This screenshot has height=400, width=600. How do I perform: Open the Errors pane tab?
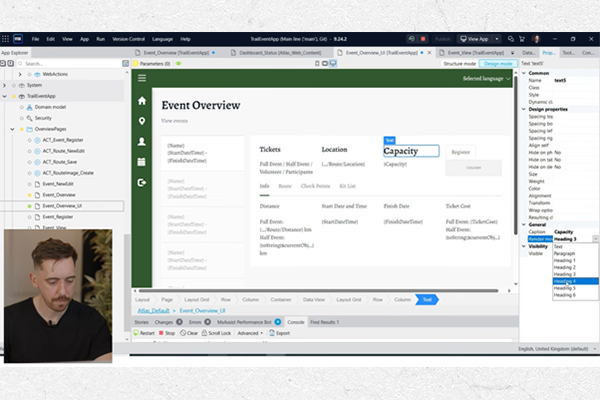tap(199, 322)
